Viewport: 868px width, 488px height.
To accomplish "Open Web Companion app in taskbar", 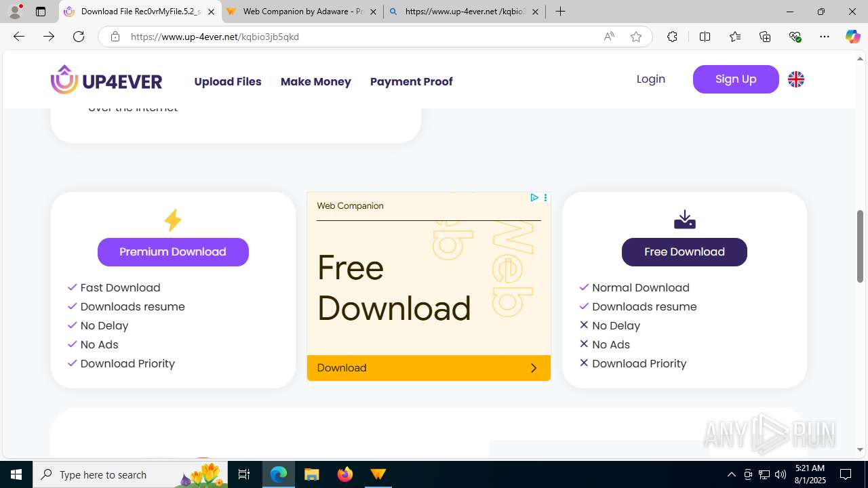I will click(x=378, y=474).
